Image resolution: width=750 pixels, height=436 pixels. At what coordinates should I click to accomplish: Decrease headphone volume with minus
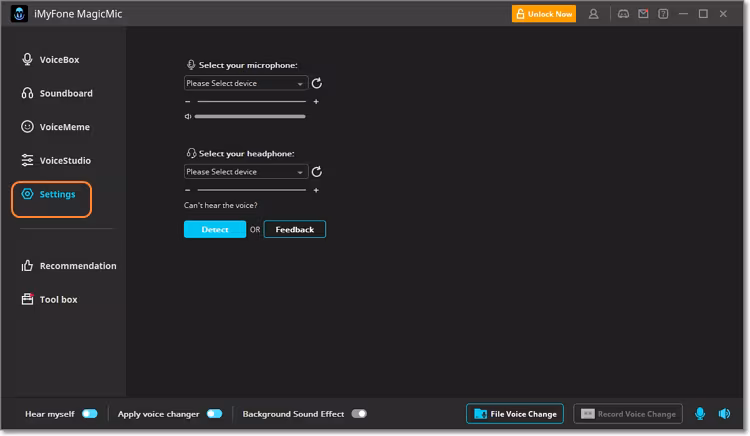(188, 190)
